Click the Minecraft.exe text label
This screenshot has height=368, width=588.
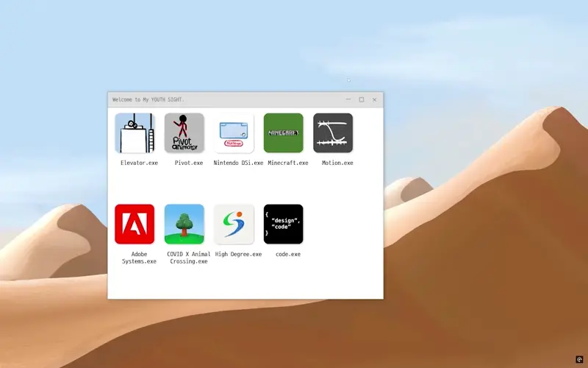tap(288, 163)
